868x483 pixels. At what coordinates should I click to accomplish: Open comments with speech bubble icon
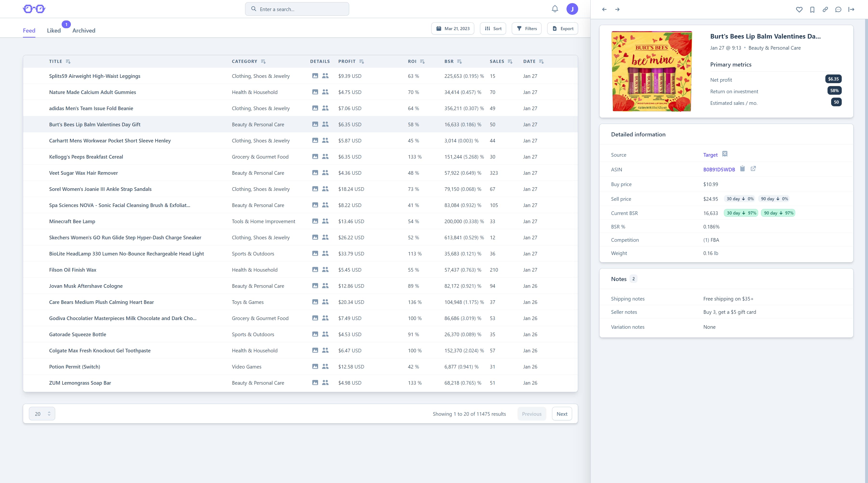coord(838,9)
